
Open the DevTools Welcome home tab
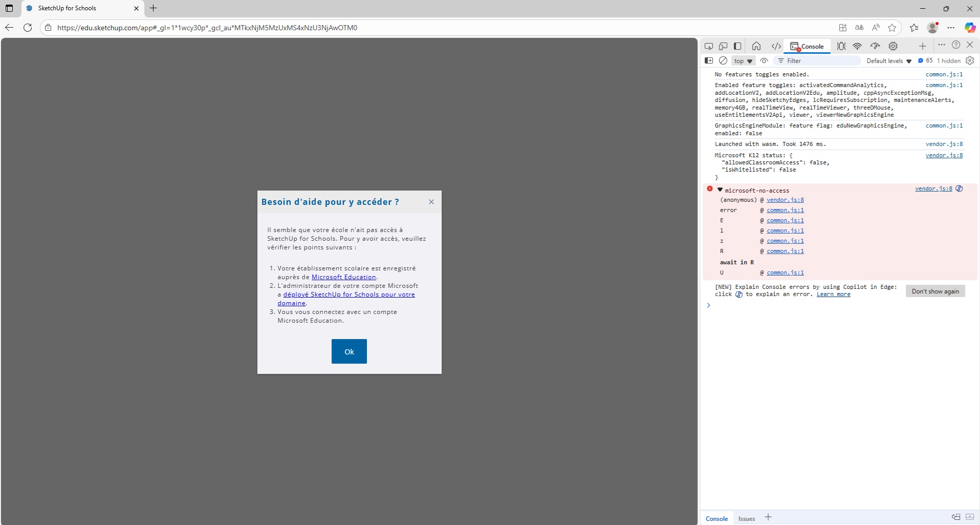(x=756, y=46)
